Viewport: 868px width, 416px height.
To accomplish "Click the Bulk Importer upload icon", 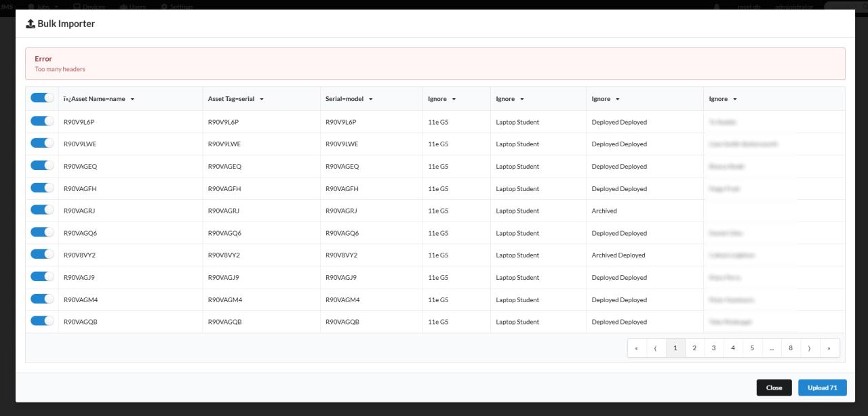I will 30,23.
